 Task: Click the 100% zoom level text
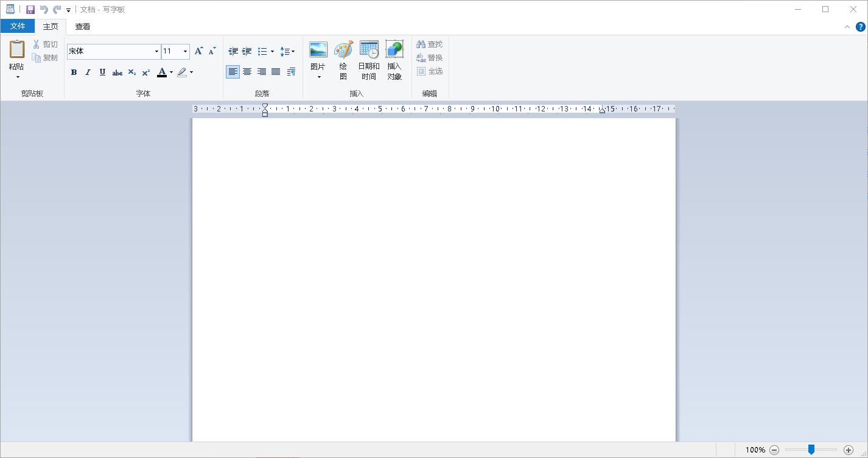pos(755,450)
